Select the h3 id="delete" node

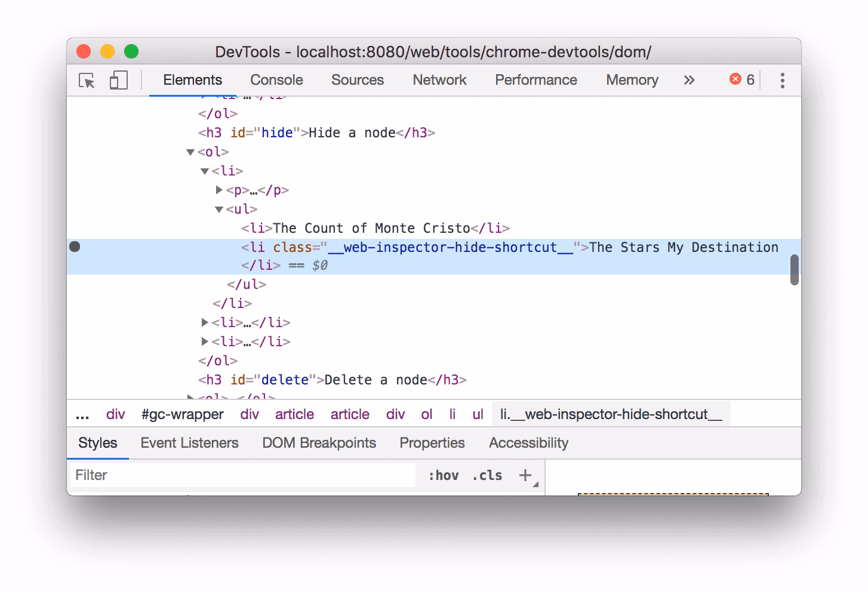point(332,380)
